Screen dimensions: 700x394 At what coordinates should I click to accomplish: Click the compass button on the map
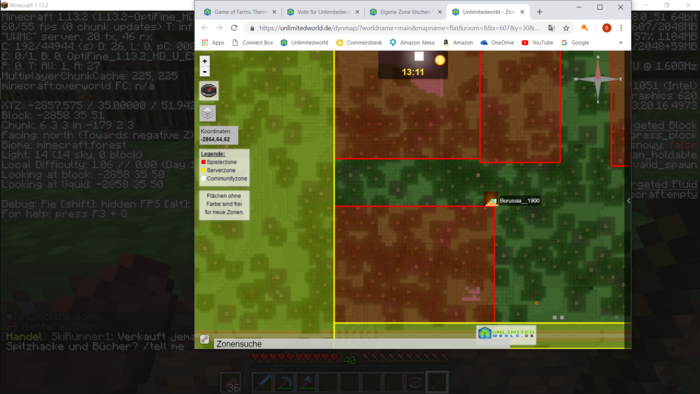pyautogui.click(x=208, y=91)
